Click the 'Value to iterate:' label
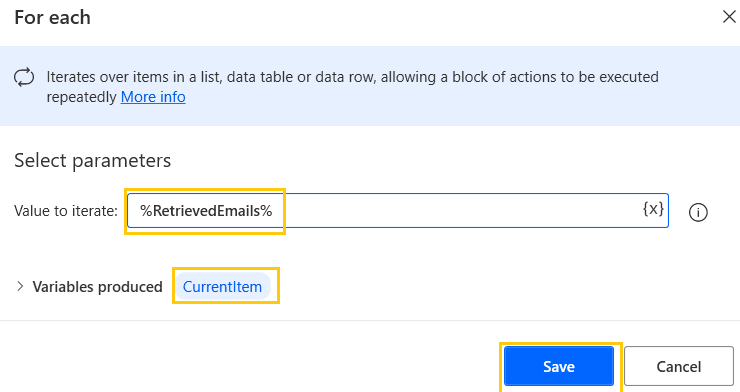740x392 pixels. (x=66, y=211)
